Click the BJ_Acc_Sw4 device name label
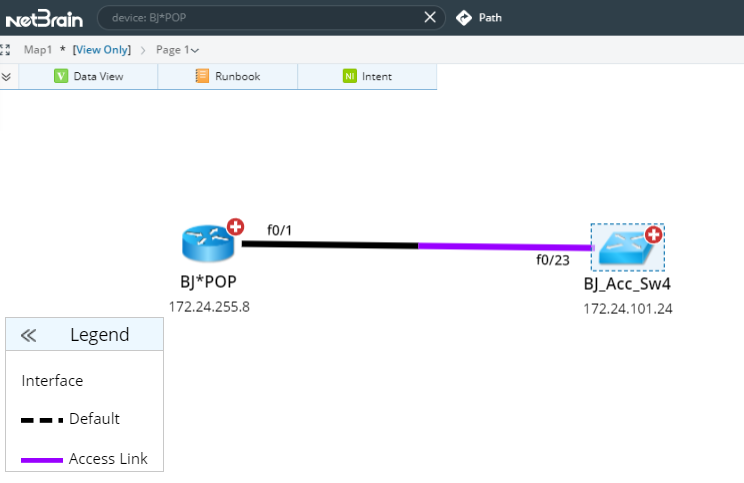Viewport: 744px width, 483px height. tap(627, 284)
